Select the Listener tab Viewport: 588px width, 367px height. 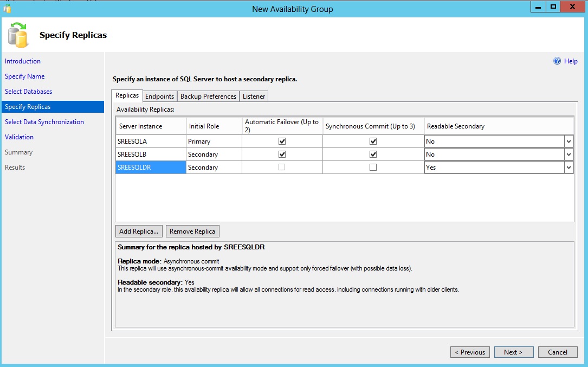pos(254,96)
